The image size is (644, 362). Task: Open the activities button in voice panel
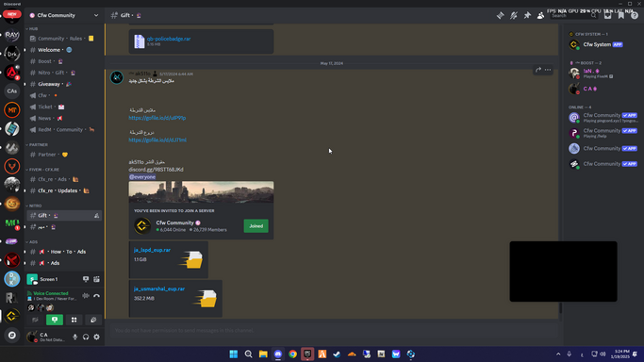(x=74, y=320)
